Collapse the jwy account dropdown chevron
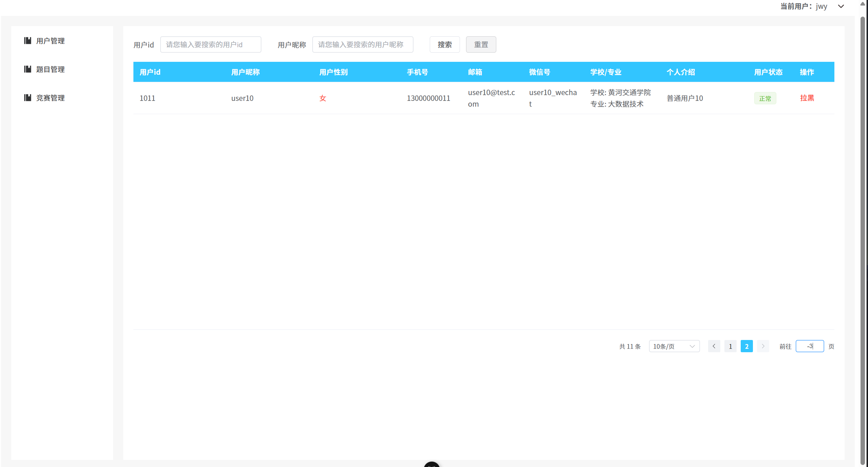868x467 pixels. pos(841,6)
